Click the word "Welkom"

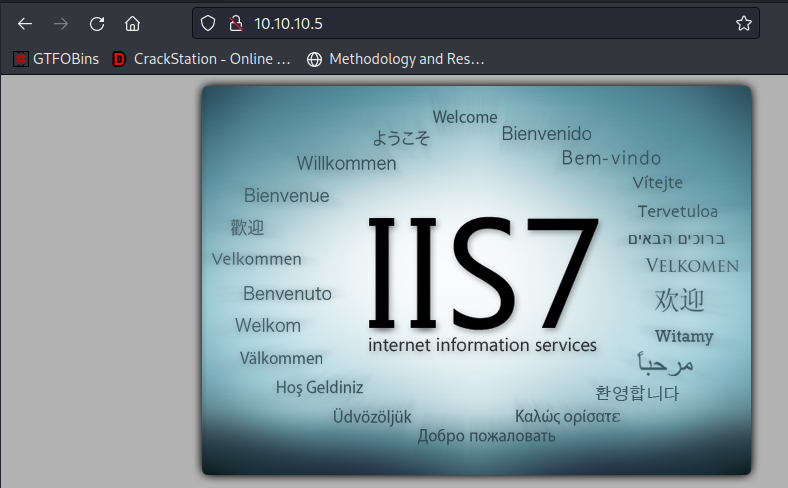point(268,325)
